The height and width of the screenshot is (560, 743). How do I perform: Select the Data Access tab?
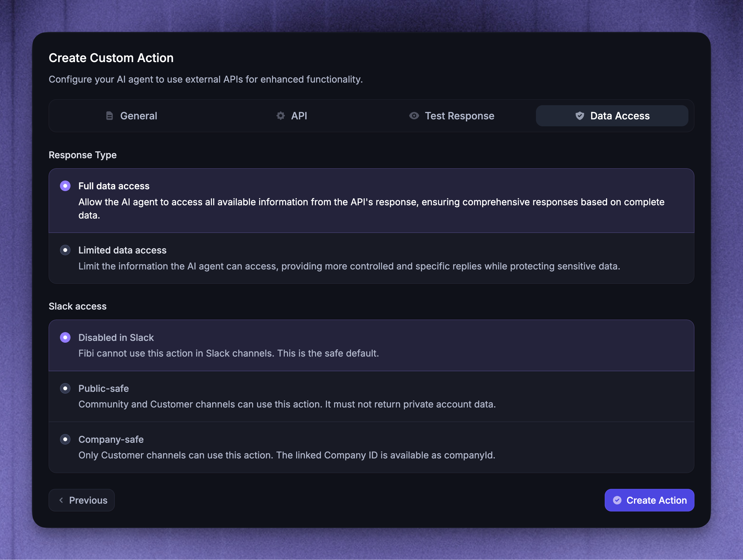tap(612, 116)
